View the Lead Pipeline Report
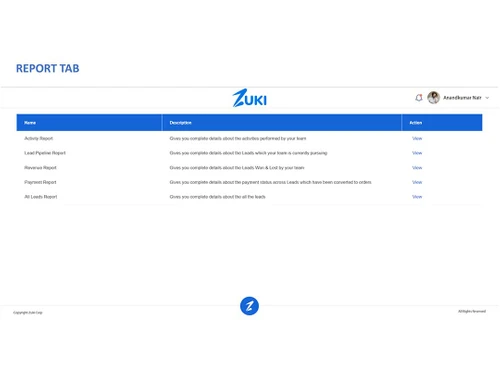Image resolution: width=500 pixels, height=375 pixels. (x=417, y=153)
